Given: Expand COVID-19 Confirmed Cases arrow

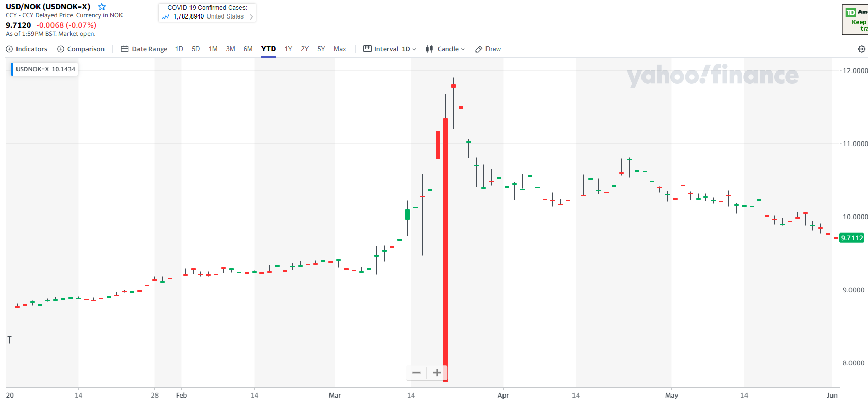Looking at the screenshot, I should tap(251, 17).
